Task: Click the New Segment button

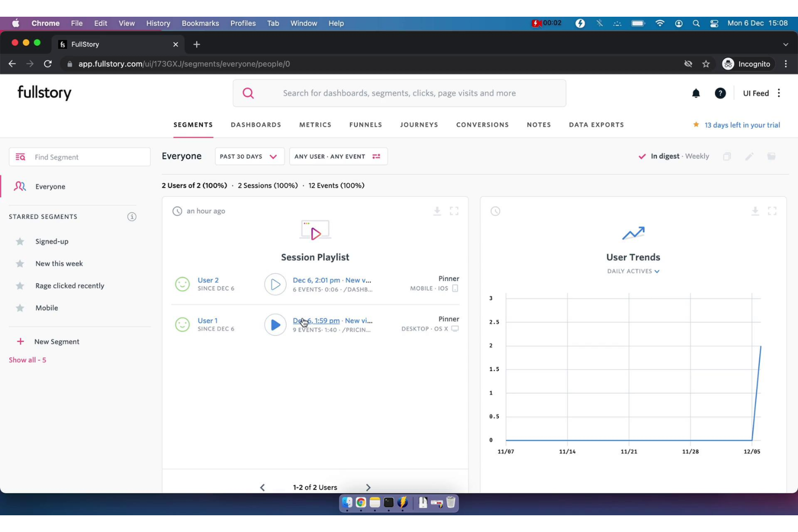Action: [x=56, y=342]
